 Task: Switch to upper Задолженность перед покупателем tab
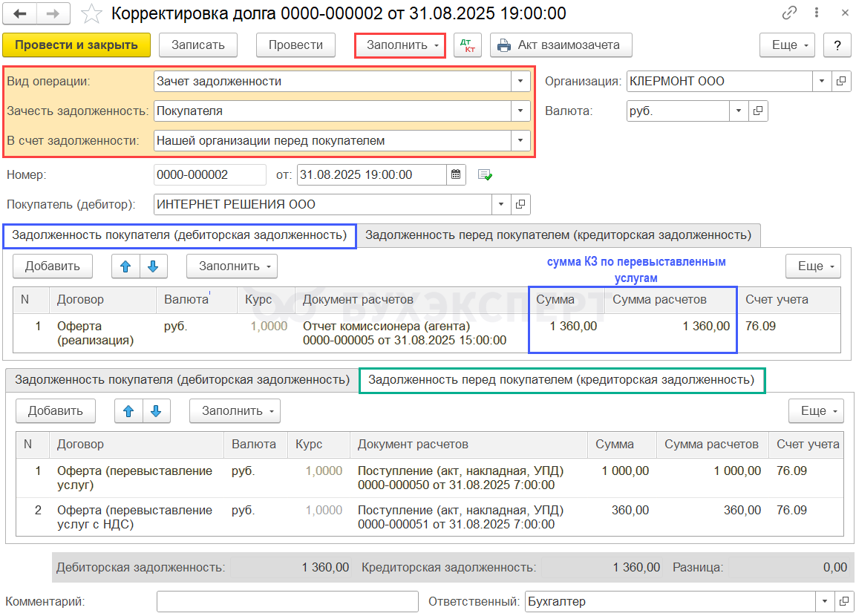point(558,235)
